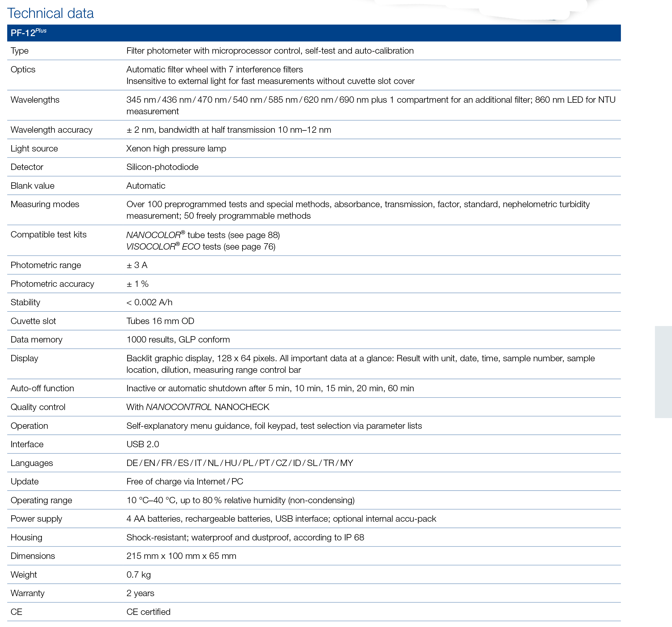Click the 'Display' row label
672x627 pixels.
pos(24,358)
